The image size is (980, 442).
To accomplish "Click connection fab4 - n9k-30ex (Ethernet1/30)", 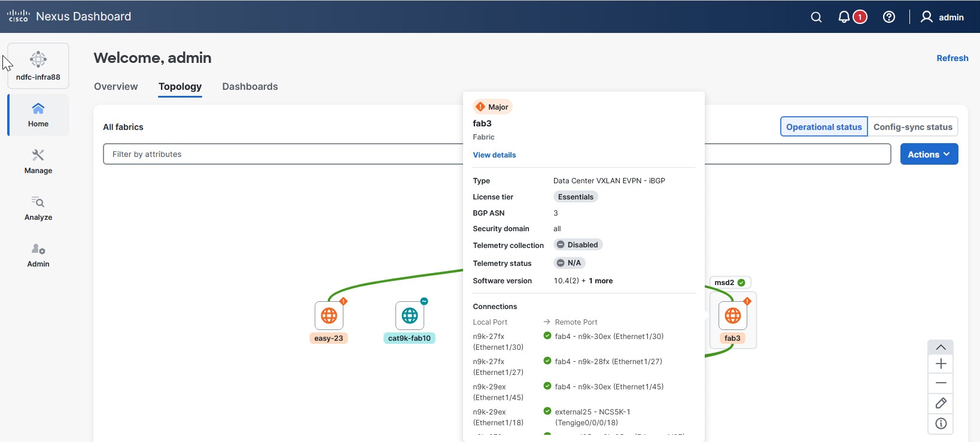I will tap(609, 337).
